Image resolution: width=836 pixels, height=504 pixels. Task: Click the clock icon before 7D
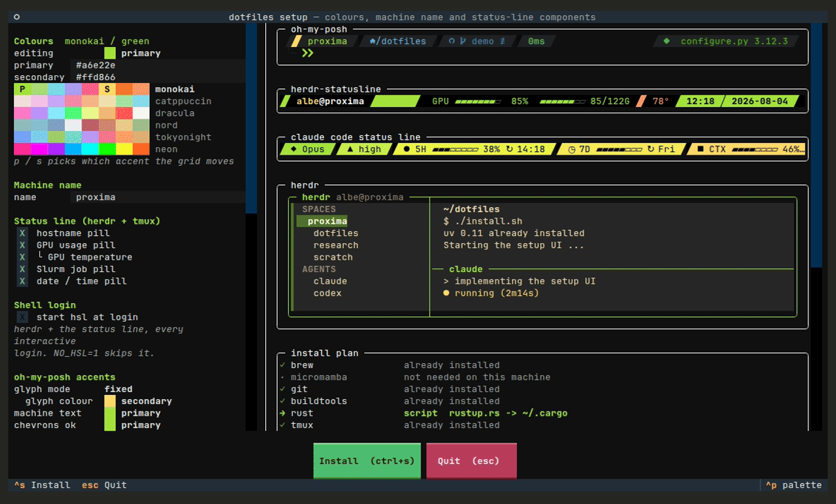[x=571, y=149]
